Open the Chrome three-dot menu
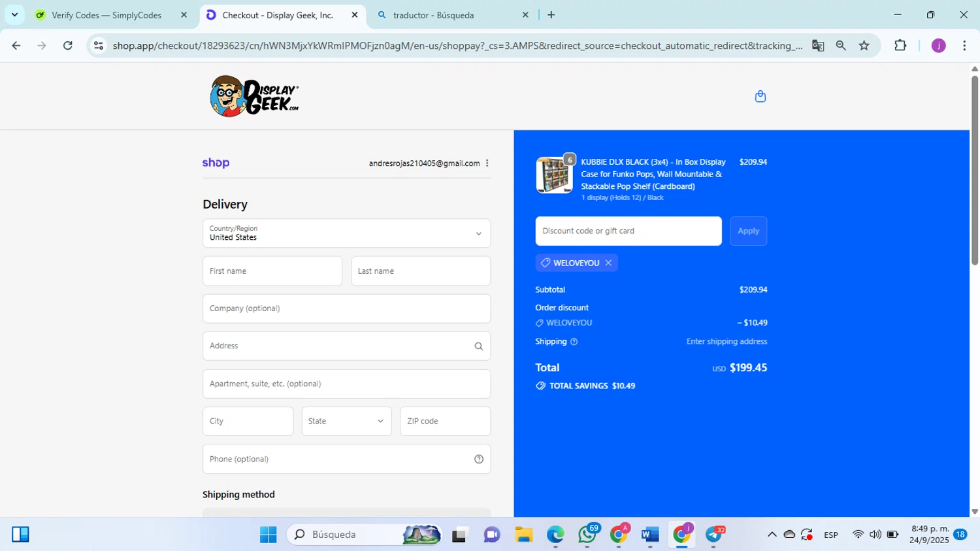Viewport: 980px width, 551px height. (964, 46)
